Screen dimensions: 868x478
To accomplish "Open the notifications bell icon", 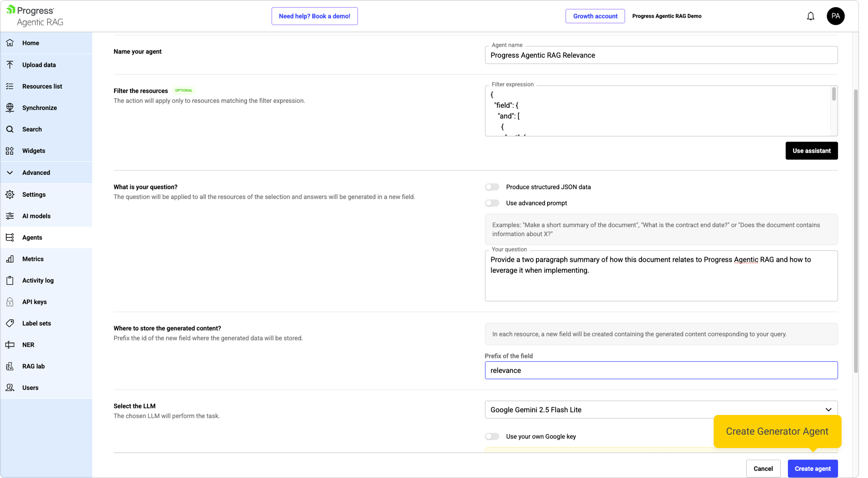I will coord(810,17).
